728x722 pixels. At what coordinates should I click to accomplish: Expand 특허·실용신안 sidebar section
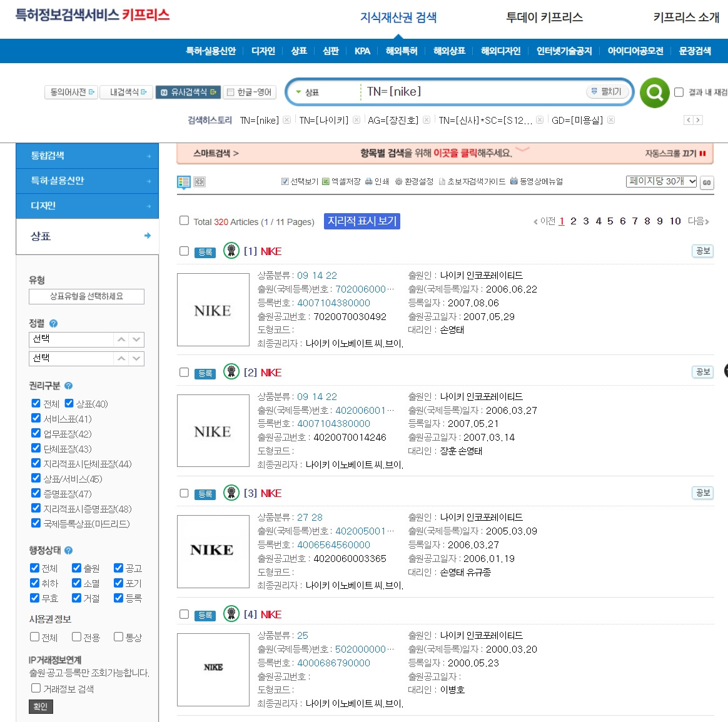pyautogui.click(x=88, y=181)
